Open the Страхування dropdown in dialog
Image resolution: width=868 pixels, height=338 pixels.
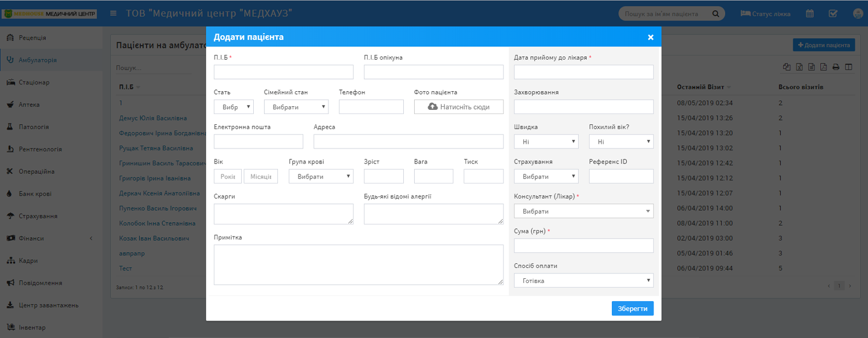point(546,176)
